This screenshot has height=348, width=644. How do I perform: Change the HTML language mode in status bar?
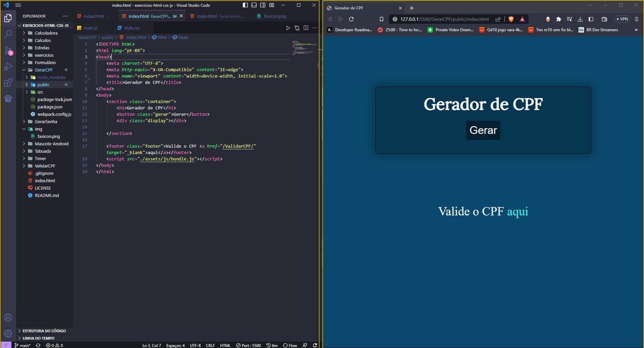click(225, 345)
